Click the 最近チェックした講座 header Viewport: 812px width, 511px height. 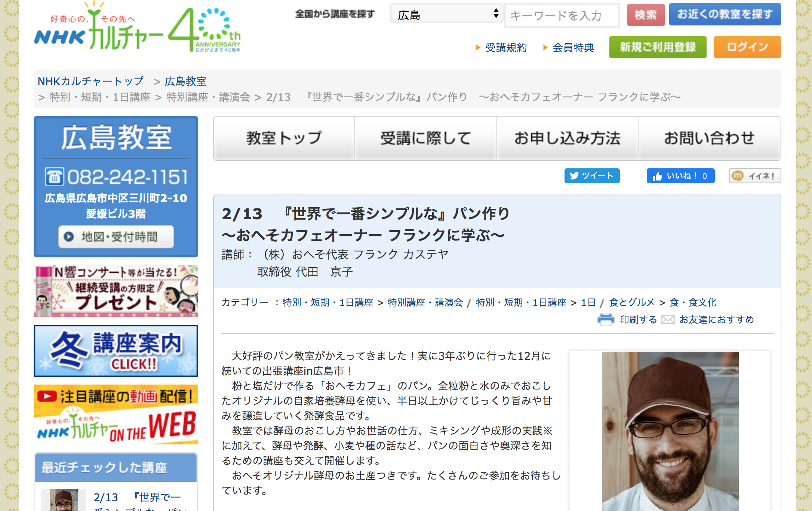pos(116,468)
